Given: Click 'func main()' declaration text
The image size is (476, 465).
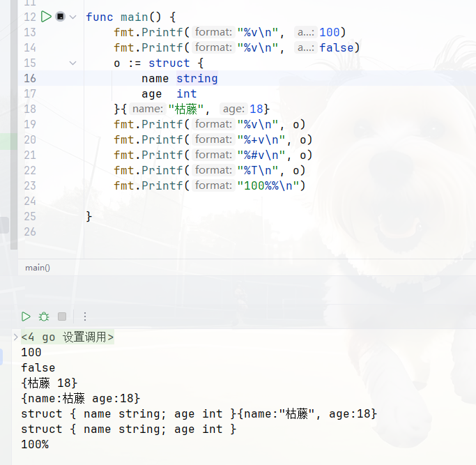Looking at the screenshot, I should tap(123, 17).
